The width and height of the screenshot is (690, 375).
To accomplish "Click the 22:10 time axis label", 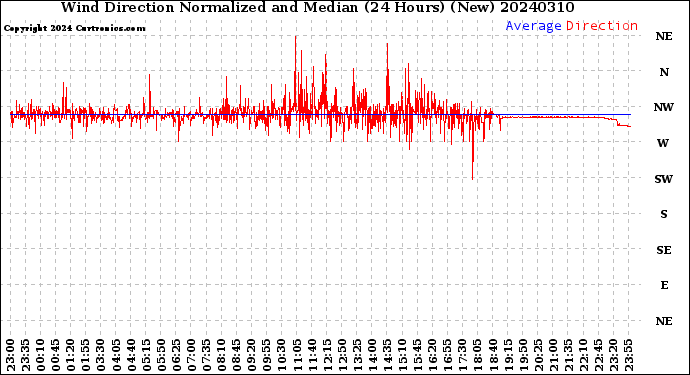I will pos(584,356).
